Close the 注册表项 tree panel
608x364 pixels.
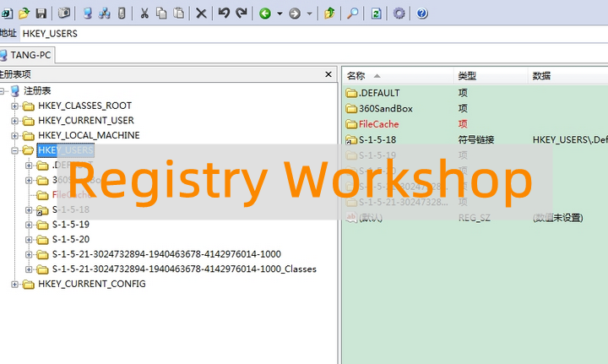tap(328, 74)
